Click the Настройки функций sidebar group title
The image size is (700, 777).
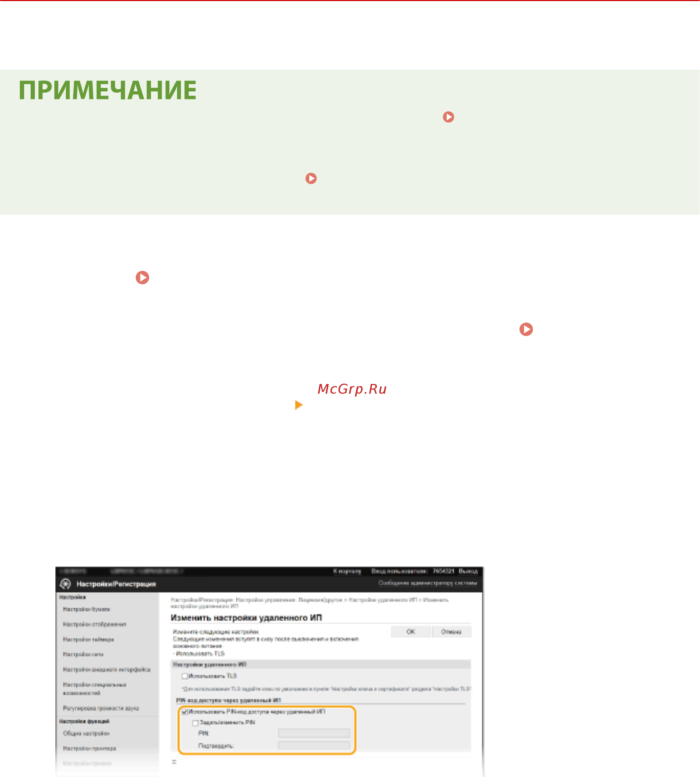coord(84,721)
